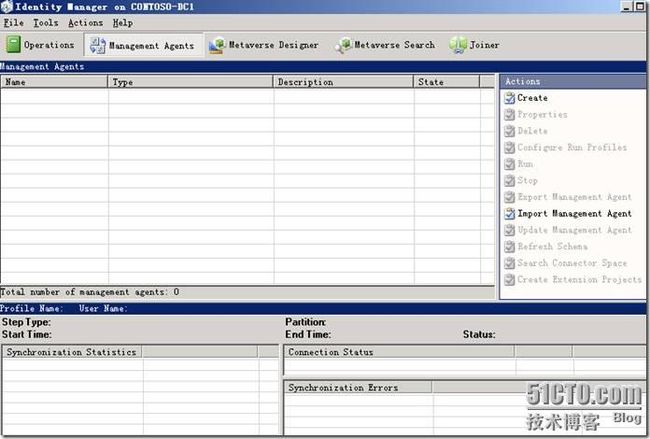Click the Refresh Schema icon

tap(509, 247)
